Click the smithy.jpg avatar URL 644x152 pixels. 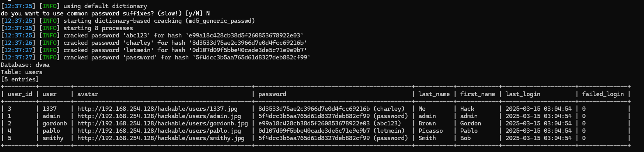click(x=161, y=138)
